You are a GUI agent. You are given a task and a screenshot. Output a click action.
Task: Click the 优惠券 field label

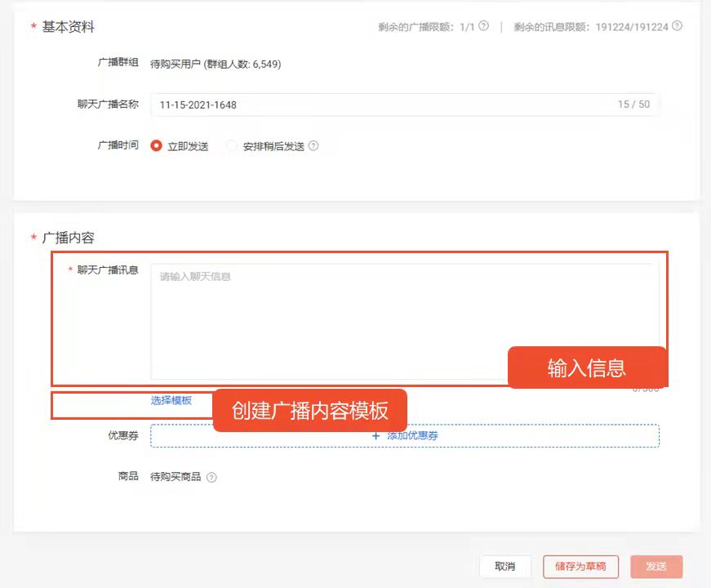pyautogui.click(x=123, y=435)
